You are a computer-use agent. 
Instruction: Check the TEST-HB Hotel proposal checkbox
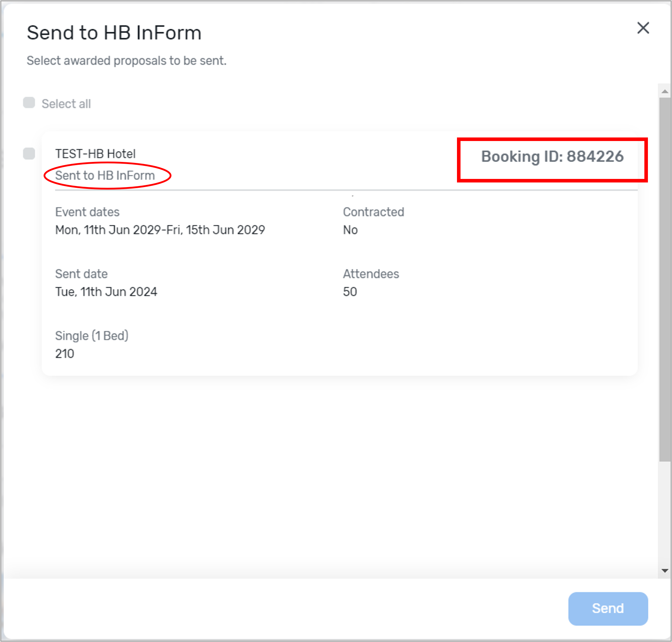(x=29, y=154)
